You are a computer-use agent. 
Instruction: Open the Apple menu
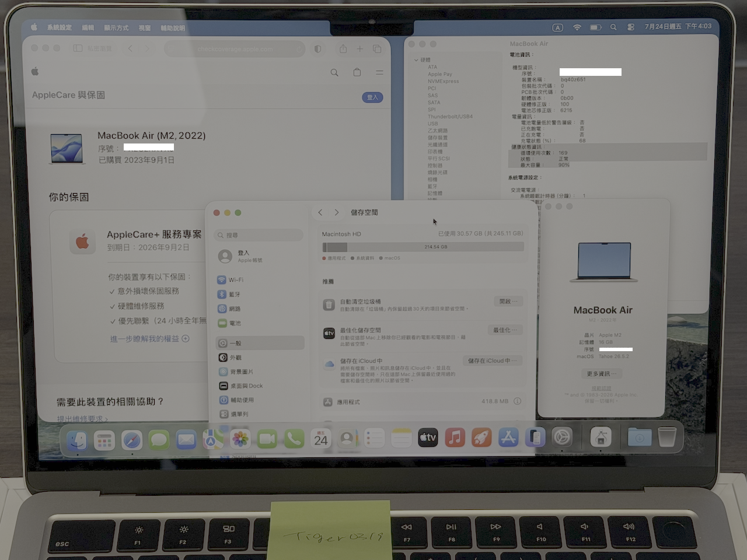coord(34,27)
